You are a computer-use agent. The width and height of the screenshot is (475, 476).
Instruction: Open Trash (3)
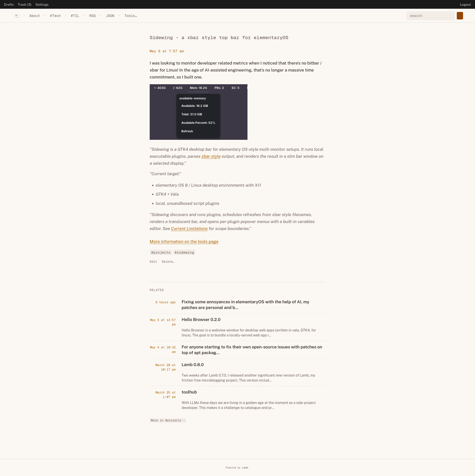coord(24,4)
